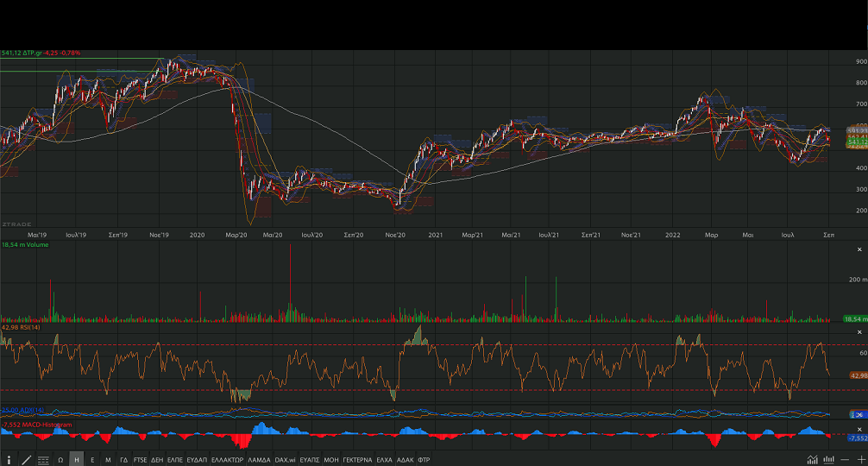Image resolution: width=868 pixels, height=466 pixels.
Task: Open the chart type bars icon
Action: point(827,460)
